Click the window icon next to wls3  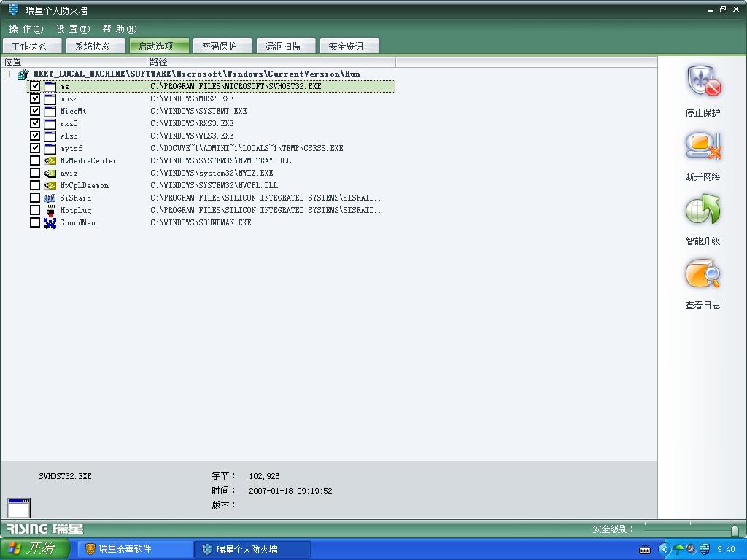click(x=50, y=136)
